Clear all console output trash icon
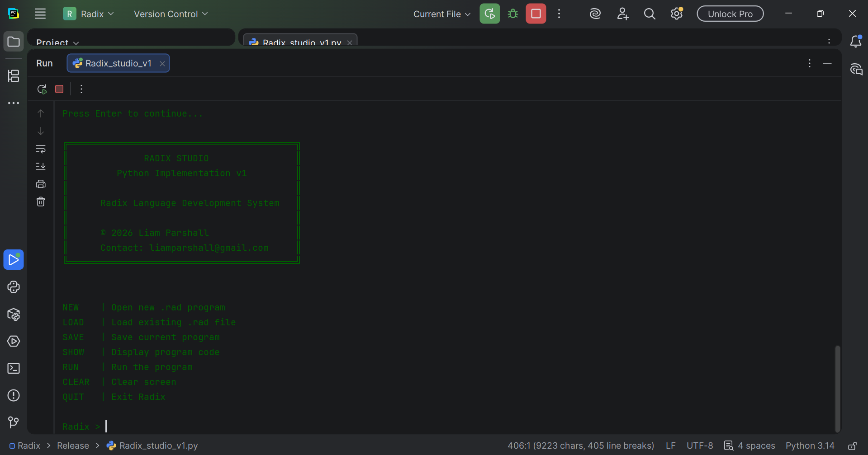This screenshot has height=455, width=868. [x=41, y=202]
